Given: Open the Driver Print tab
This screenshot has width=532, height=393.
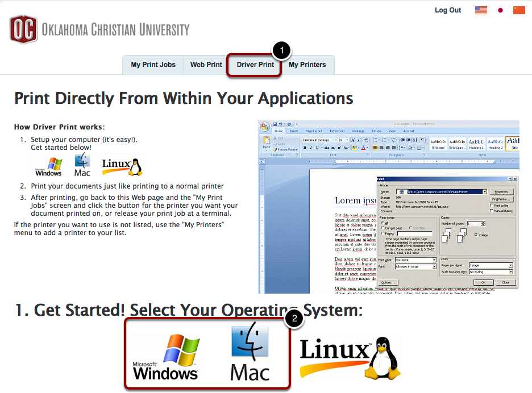Looking at the screenshot, I should coord(255,64).
